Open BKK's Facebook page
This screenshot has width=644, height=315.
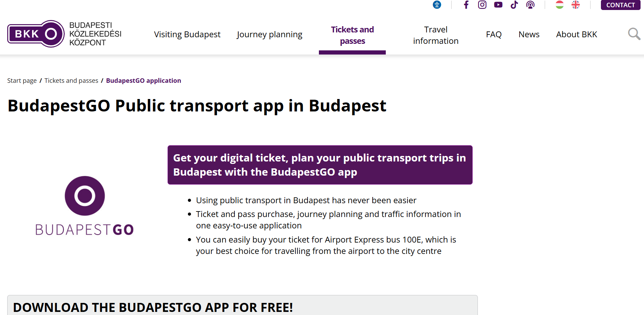[x=466, y=5]
